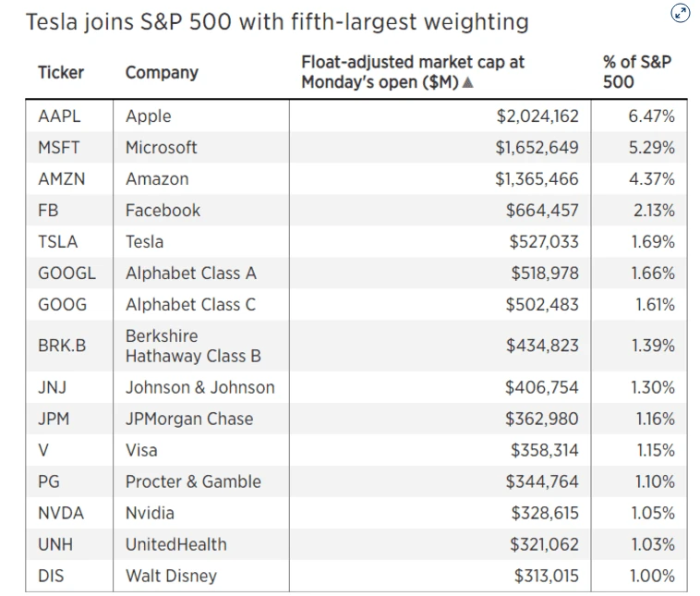This screenshot has width=700, height=596.
Task: Select Berkshire Hathaway Class B cell
Action: click(193, 346)
